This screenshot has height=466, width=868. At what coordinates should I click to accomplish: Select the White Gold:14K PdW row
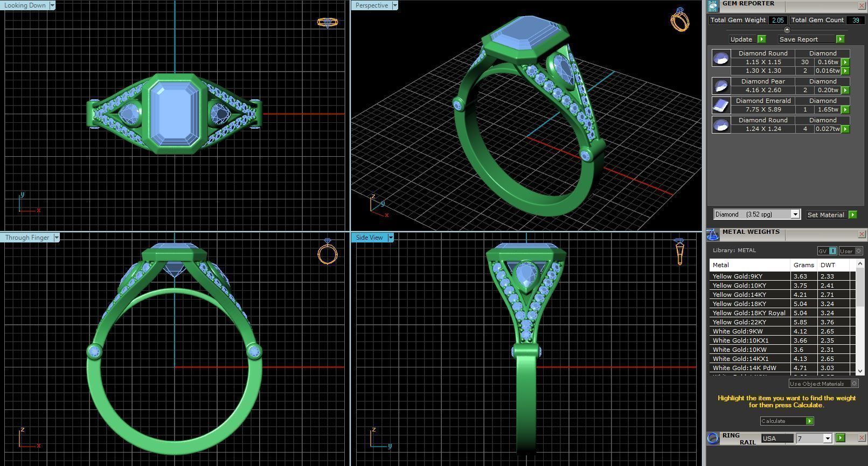pos(782,368)
